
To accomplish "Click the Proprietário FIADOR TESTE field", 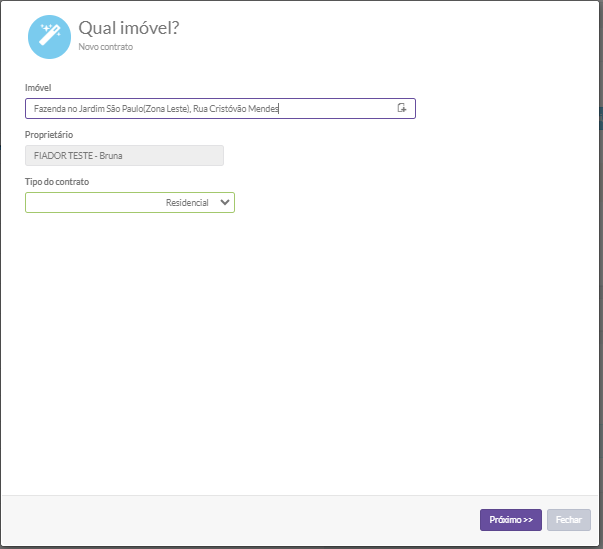I will pos(124,155).
